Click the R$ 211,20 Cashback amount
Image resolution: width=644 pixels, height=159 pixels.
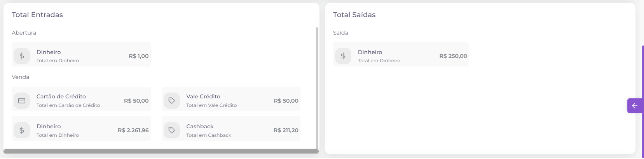click(286, 130)
